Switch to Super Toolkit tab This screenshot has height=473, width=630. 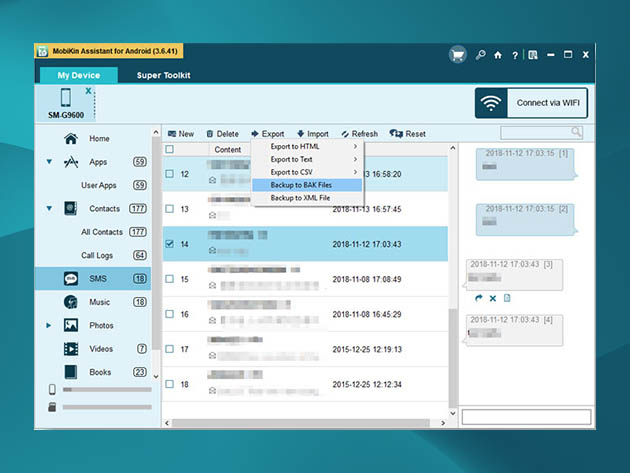pos(163,75)
